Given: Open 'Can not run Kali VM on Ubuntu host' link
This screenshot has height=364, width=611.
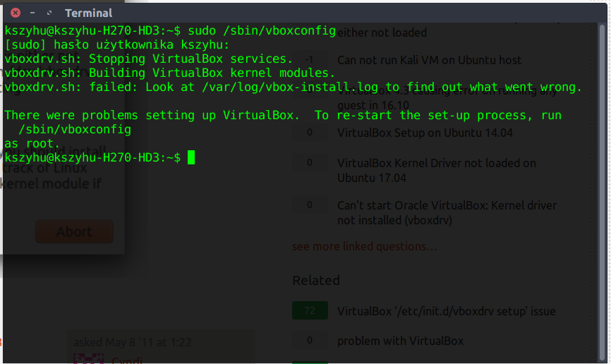Looking at the screenshot, I should (429, 60).
